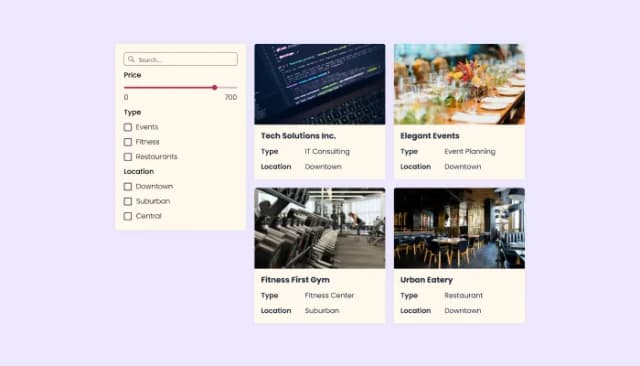Check the Fitness type filter
Screen dimensions: 640x366
(x=128, y=142)
